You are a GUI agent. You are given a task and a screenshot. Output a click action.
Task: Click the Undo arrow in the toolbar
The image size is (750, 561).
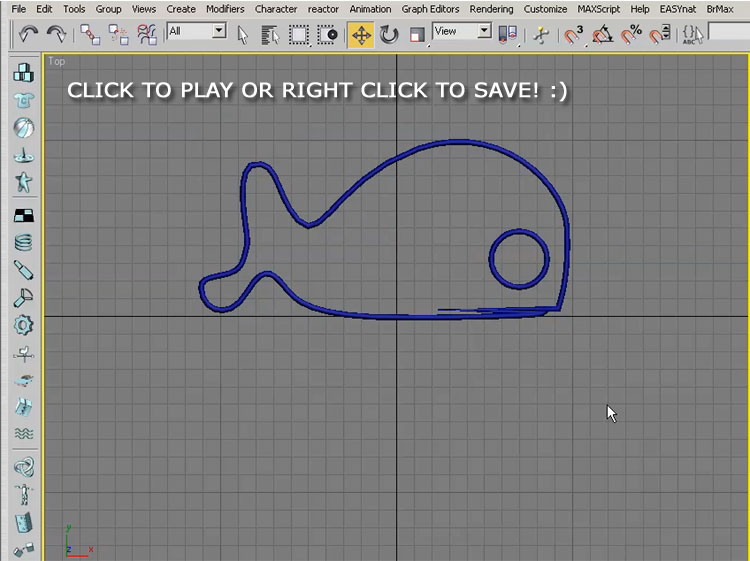(x=27, y=34)
